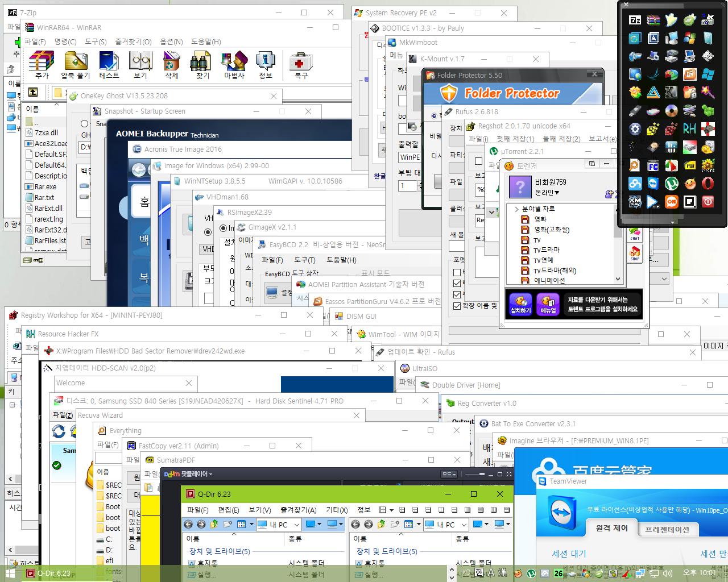This screenshot has width=728, height=582.
Task: Select 영화(고화질) category in 토렌져
Action: 552,230
